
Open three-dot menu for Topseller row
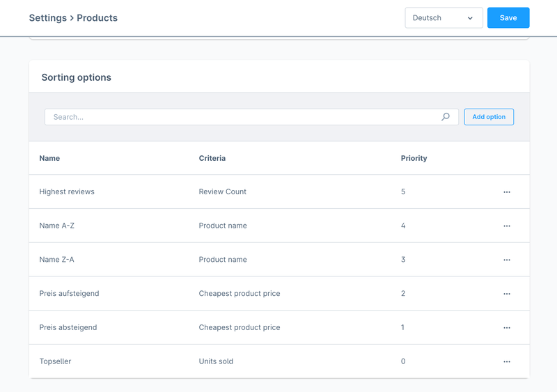pyautogui.click(x=506, y=362)
